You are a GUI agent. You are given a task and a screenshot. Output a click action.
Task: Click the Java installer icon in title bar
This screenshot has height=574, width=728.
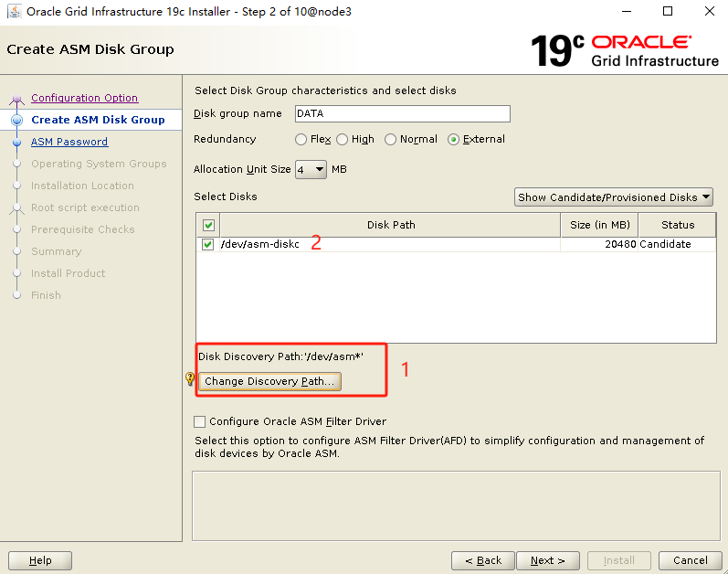15,11
